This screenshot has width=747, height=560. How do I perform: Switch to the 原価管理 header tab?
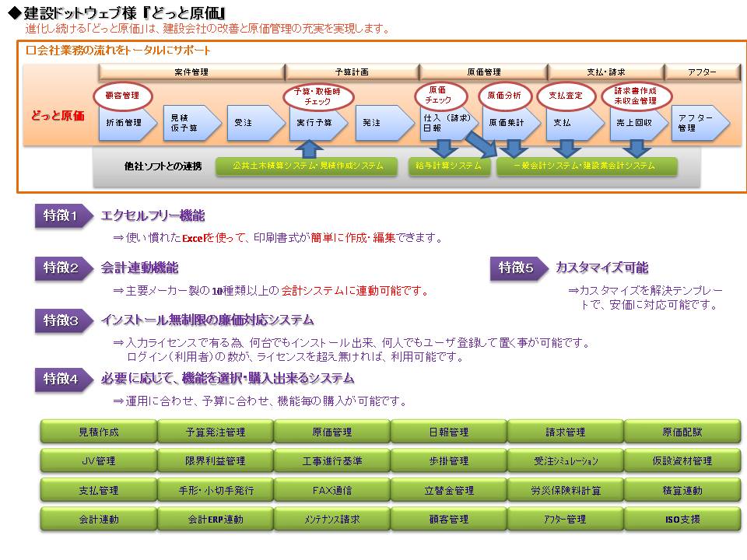click(x=483, y=72)
